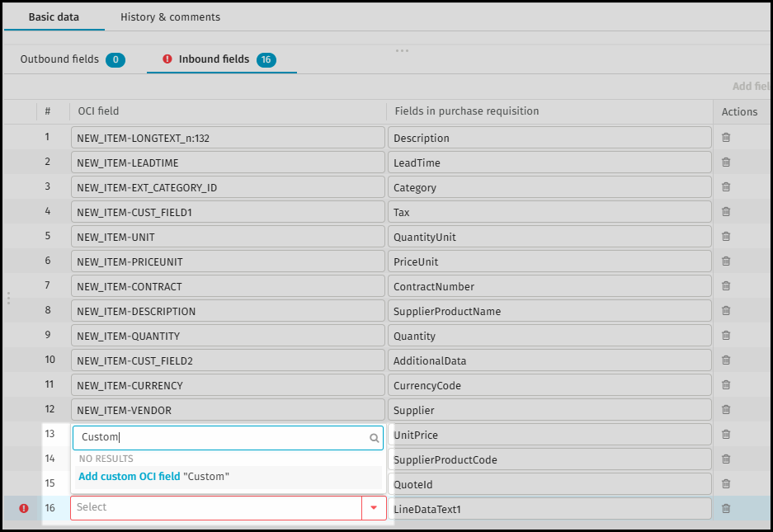The height and width of the screenshot is (532, 773).
Task: Delete row 9 Quantity mapping
Action: (x=726, y=335)
